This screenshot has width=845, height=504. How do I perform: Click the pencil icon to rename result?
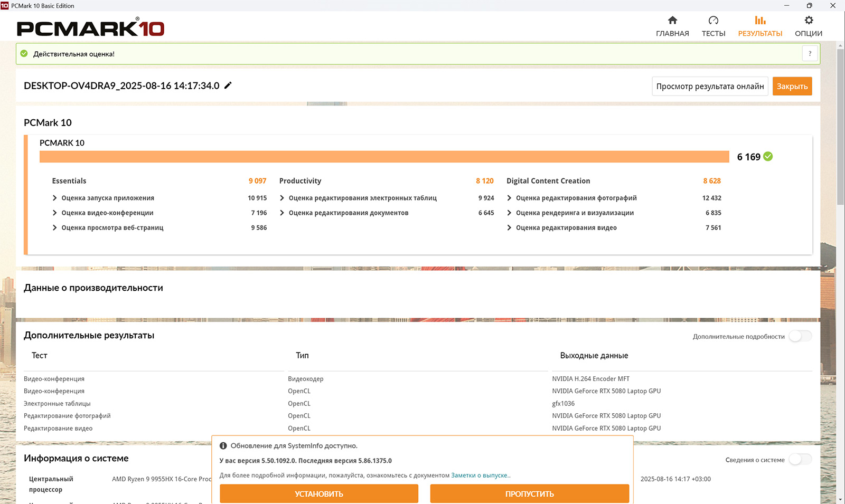click(x=228, y=85)
